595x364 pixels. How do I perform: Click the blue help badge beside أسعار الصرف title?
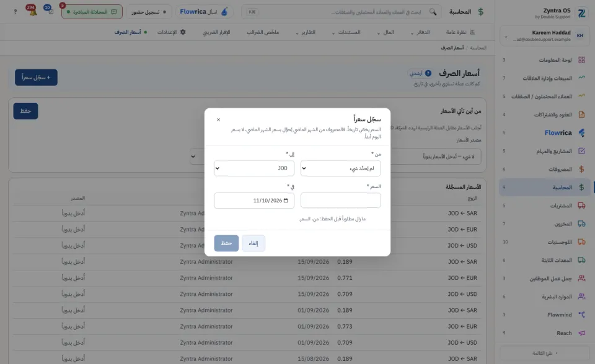(x=428, y=73)
